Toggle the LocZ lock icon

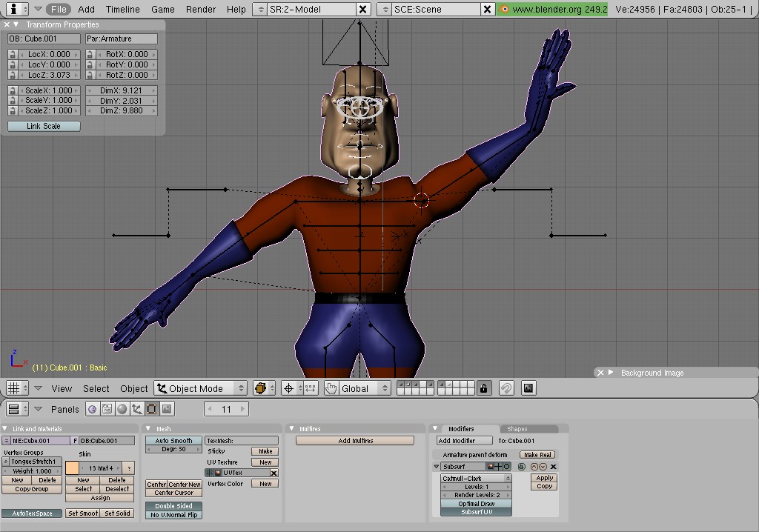(13, 75)
